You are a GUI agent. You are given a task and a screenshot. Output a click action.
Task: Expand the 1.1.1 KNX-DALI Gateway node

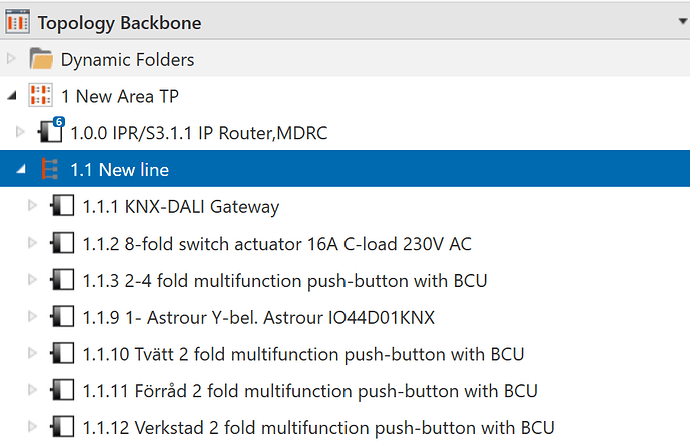tap(32, 207)
